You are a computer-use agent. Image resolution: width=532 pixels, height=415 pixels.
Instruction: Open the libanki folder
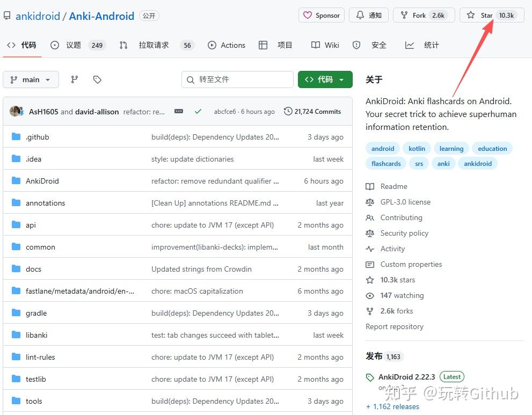coord(37,335)
